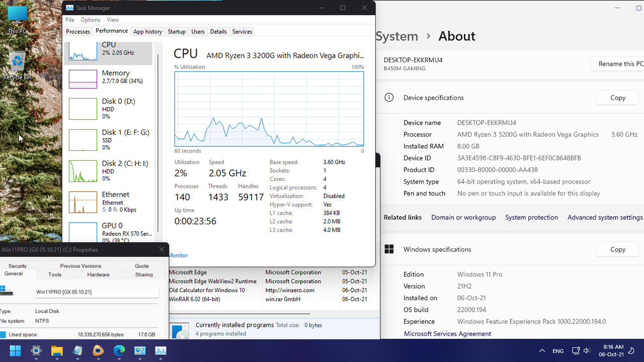This screenshot has width=644, height=362.
Task: Select Disk 0 (D:) performance graph
Action: (83, 109)
